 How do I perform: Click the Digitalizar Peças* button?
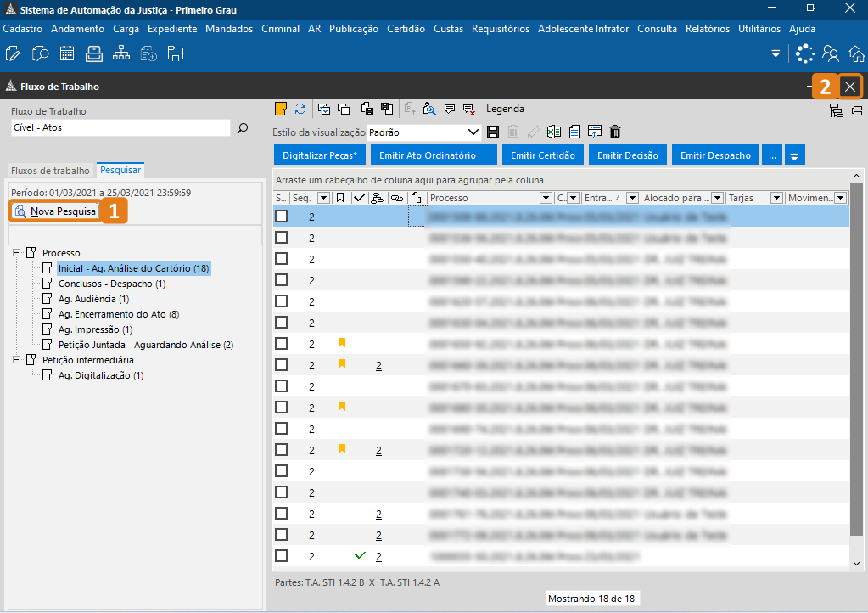[320, 155]
